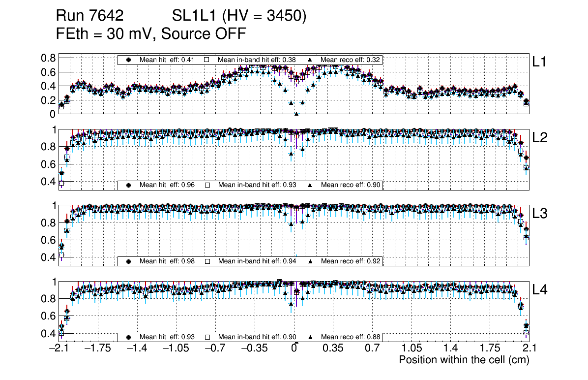
Task: Click the L1 panel label
Action: (539, 62)
